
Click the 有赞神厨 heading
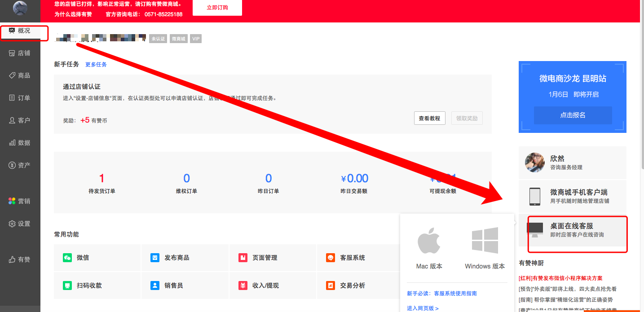pyautogui.click(x=531, y=263)
